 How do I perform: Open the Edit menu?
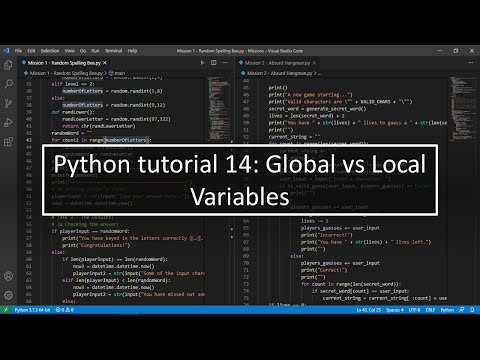click(31, 51)
